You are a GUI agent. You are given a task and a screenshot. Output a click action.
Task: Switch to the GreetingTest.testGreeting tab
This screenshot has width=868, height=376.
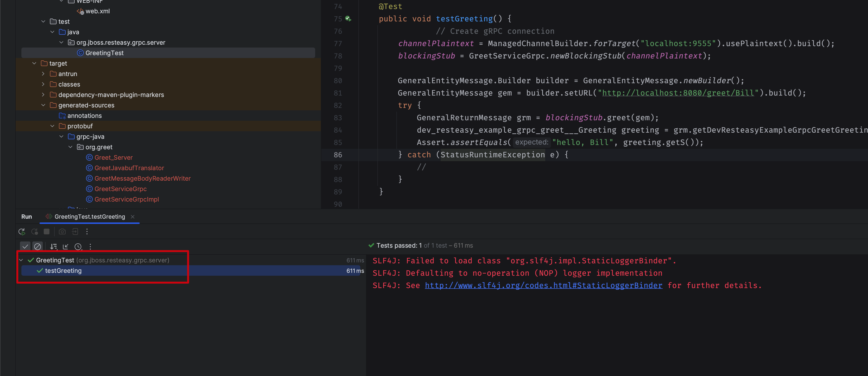pyautogui.click(x=90, y=217)
